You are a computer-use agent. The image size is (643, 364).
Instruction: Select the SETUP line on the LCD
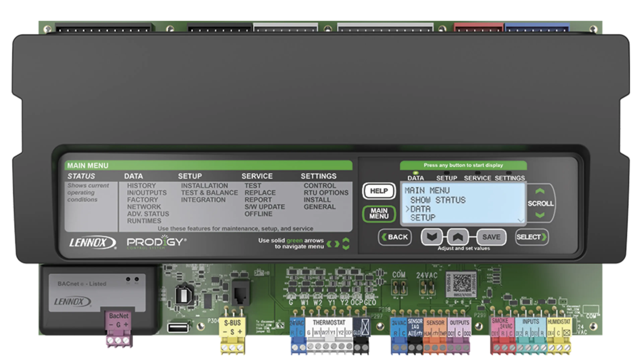pyautogui.click(x=423, y=218)
